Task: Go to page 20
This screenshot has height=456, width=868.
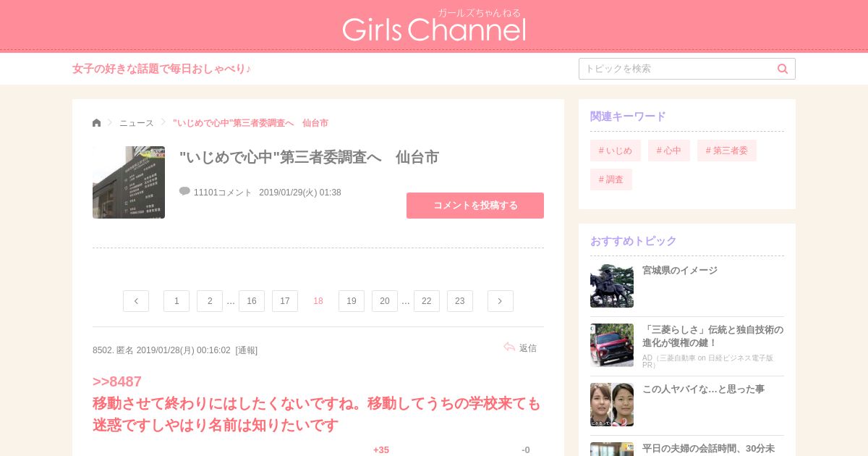Action: coord(385,301)
